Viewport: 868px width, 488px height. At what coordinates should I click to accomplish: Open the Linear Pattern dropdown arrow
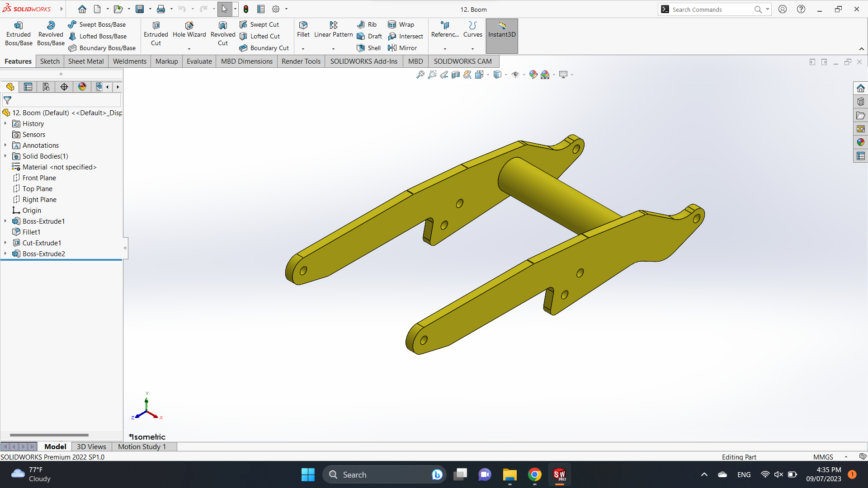333,49
